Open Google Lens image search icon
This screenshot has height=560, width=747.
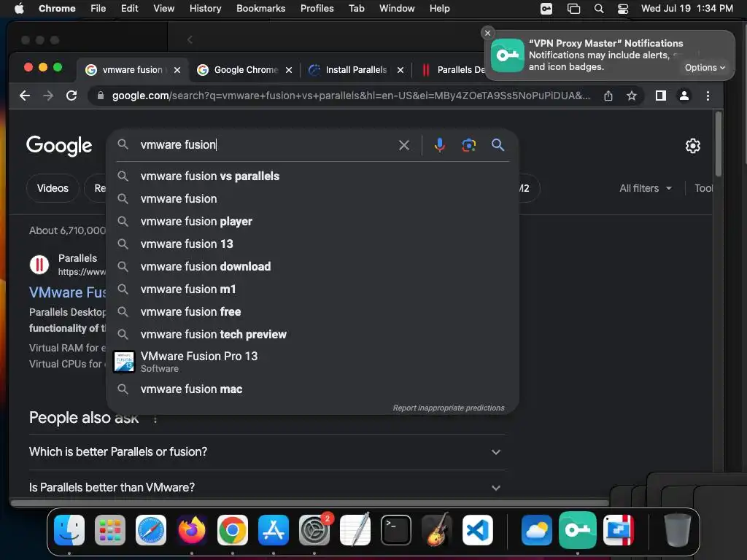pyautogui.click(x=469, y=145)
